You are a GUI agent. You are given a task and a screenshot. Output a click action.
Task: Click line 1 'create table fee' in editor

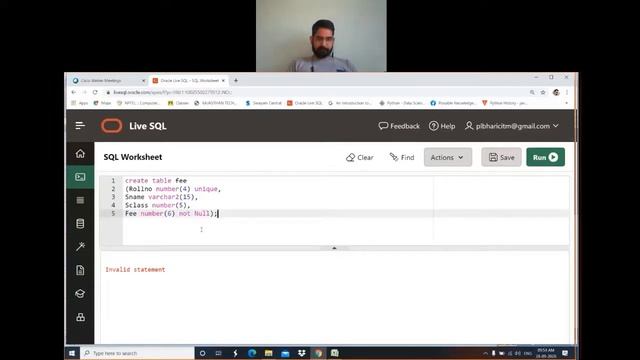(156, 180)
